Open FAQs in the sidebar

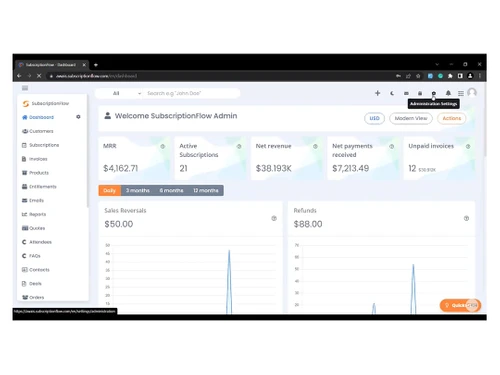pos(31,256)
